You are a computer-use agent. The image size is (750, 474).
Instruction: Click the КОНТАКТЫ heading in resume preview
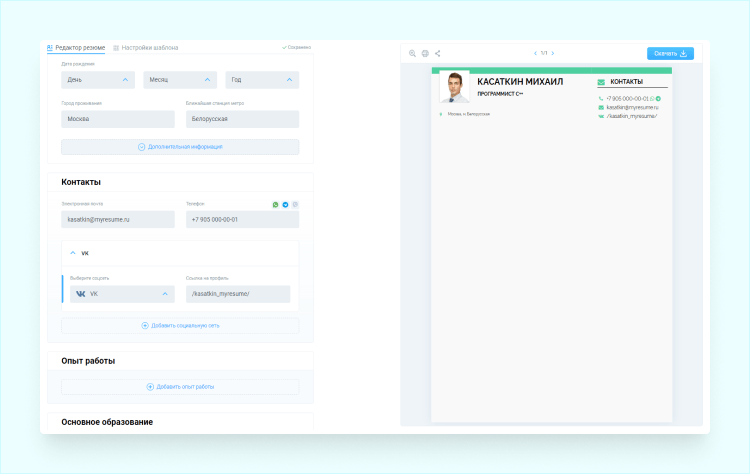tap(626, 82)
